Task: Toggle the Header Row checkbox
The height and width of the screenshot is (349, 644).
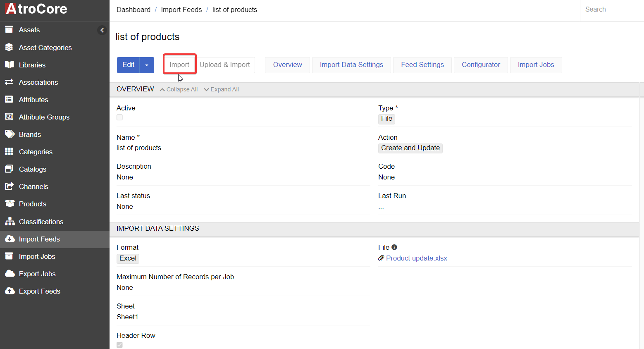Action: (119, 345)
